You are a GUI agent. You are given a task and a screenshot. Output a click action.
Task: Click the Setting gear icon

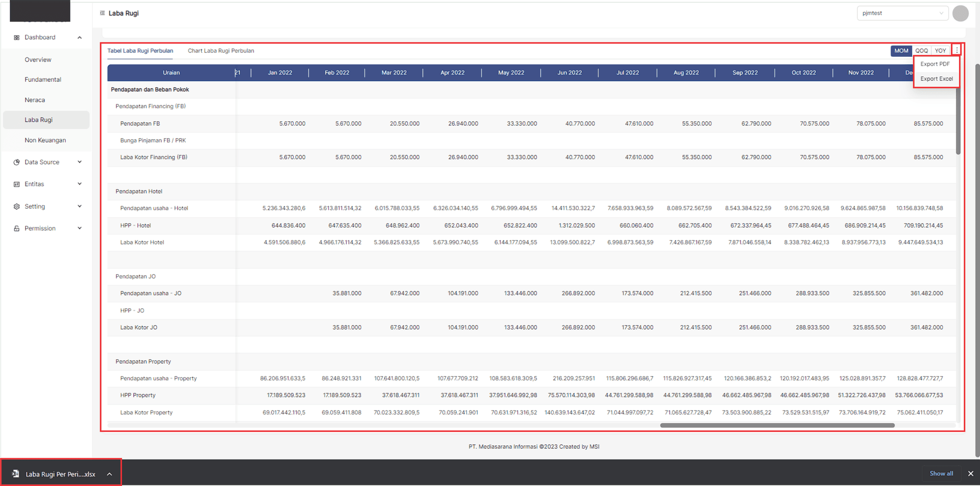click(17, 207)
